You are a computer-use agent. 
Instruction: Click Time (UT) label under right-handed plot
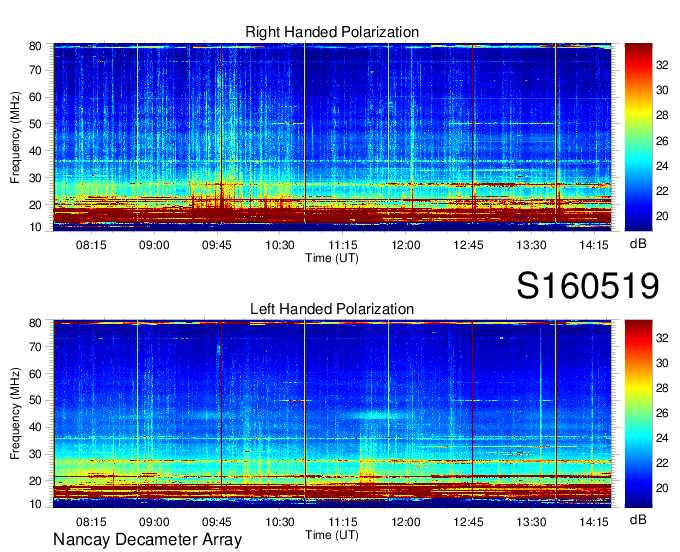point(332,258)
